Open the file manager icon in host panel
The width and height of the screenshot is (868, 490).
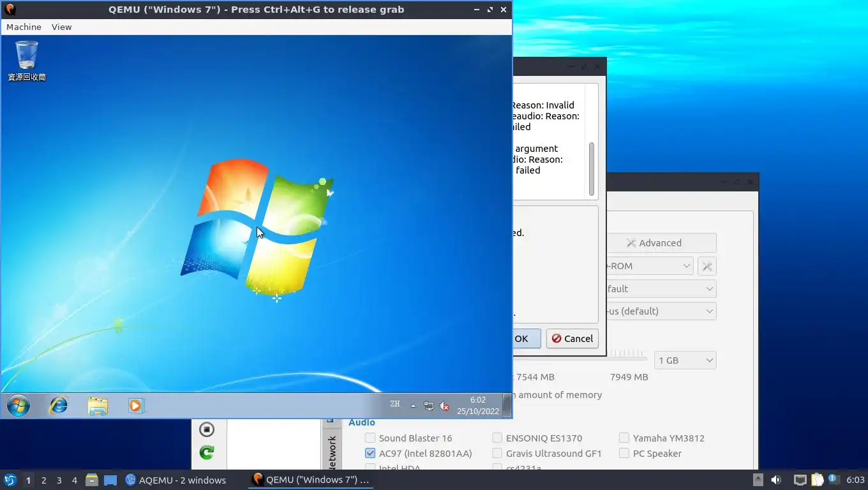[91, 480]
